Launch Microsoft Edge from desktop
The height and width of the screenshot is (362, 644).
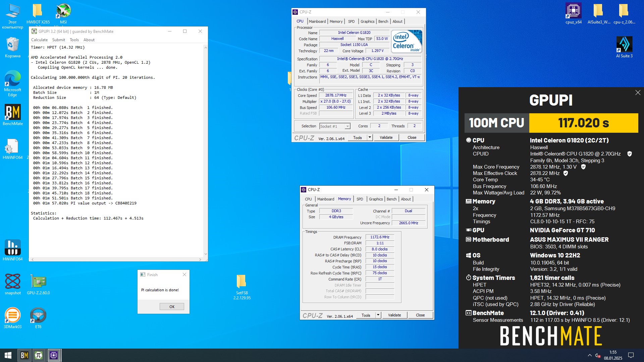click(13, 83)
